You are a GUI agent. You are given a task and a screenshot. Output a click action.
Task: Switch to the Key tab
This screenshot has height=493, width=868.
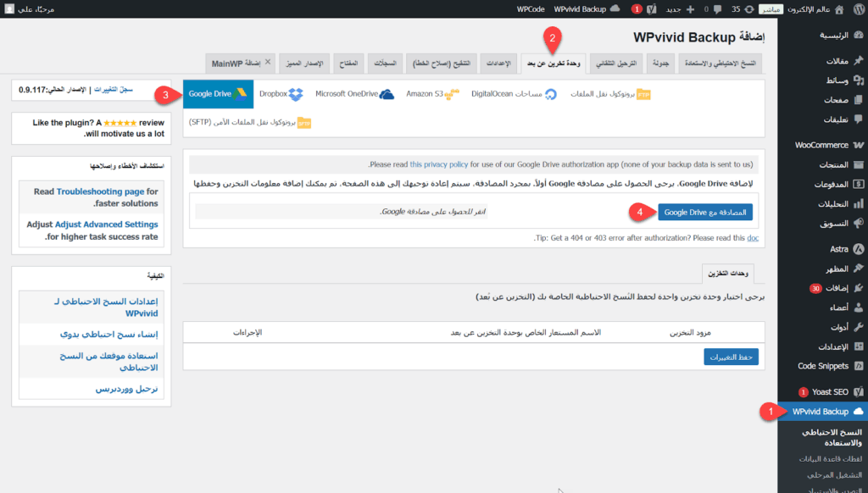click(x=348, y=64)
